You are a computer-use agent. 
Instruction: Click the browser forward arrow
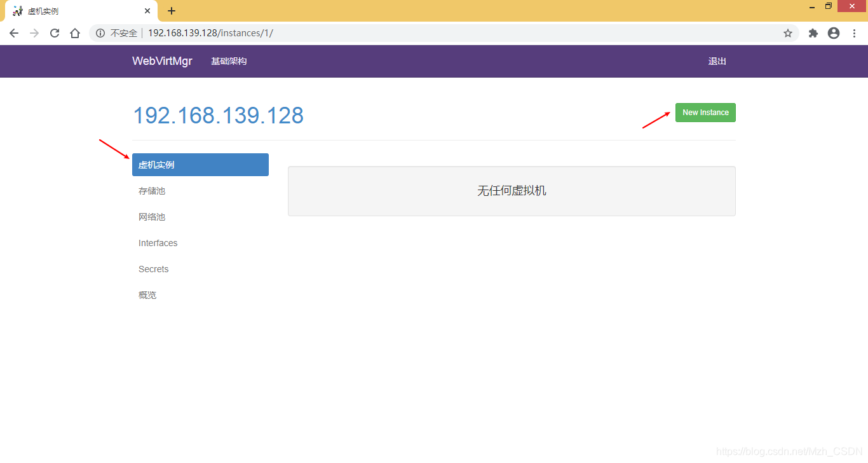pos(34,33)
